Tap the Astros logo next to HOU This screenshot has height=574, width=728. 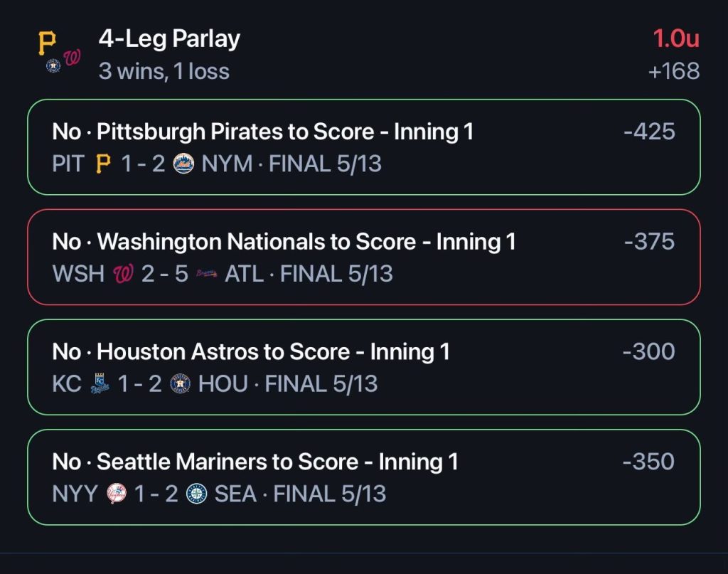(x=181, y=384)
